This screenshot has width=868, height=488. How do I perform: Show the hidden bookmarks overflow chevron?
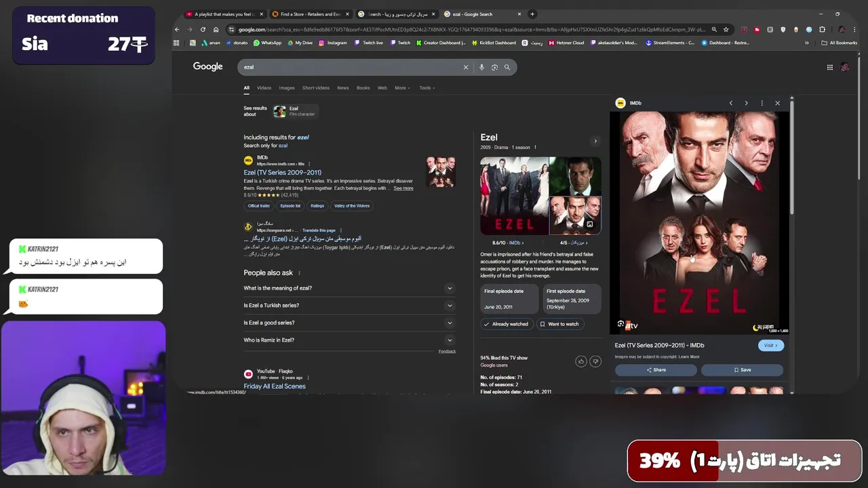coord(806,43)
